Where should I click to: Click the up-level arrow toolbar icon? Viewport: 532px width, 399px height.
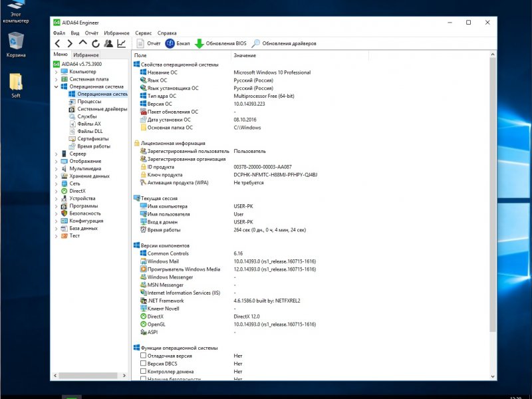(x=82, y=43)
